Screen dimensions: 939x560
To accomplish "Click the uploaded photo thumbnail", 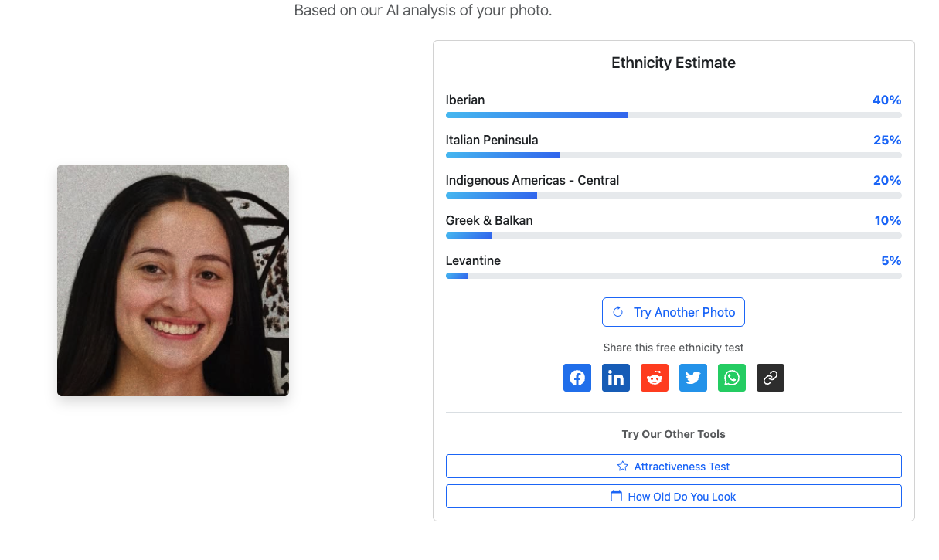I will tap(173, 280).
